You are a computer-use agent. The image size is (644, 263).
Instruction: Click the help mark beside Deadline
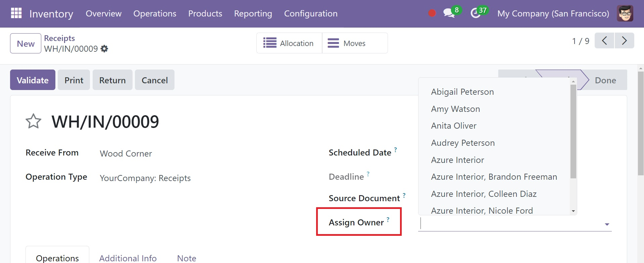(x=368, y=174)
